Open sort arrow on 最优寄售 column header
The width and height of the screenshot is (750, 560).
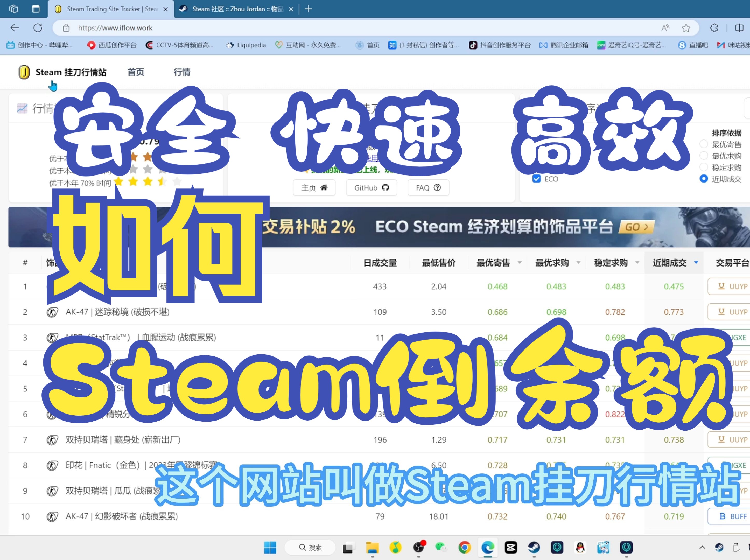point(520,262)
